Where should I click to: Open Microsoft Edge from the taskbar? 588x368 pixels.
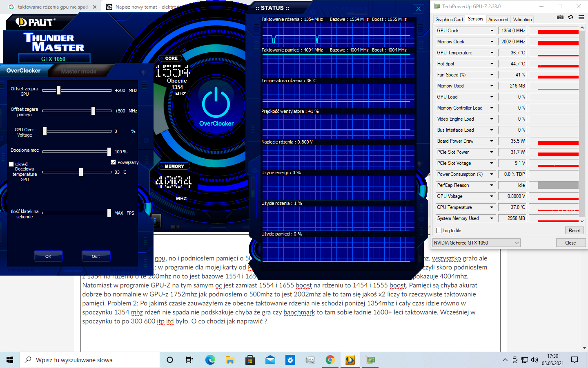[x=210, y=360]
